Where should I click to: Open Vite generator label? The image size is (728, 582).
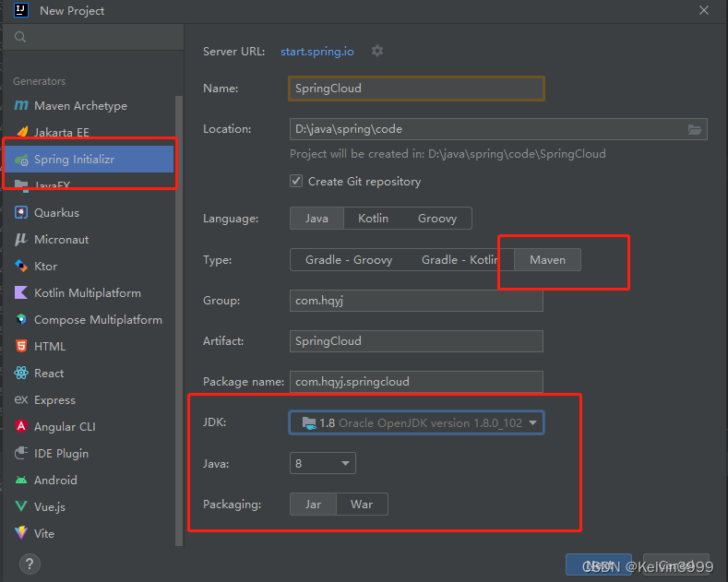(x=44, y=534)
